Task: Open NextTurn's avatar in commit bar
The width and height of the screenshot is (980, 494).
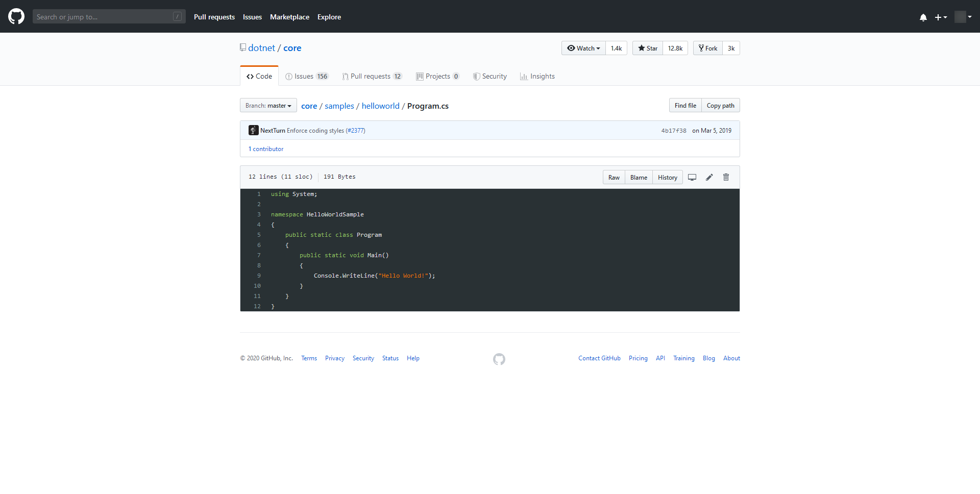Action: point(253,130)
